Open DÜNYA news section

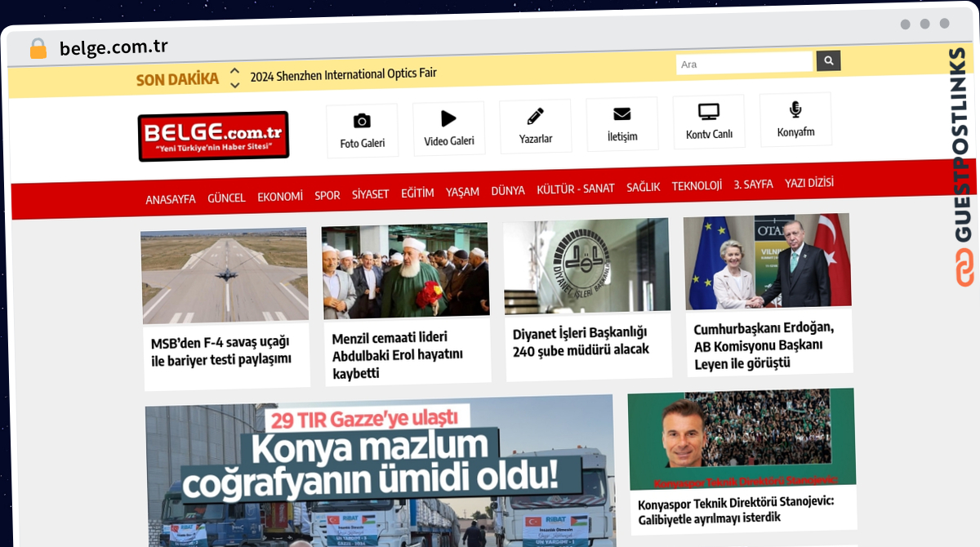pyautogui.click(x=508, y=191)
